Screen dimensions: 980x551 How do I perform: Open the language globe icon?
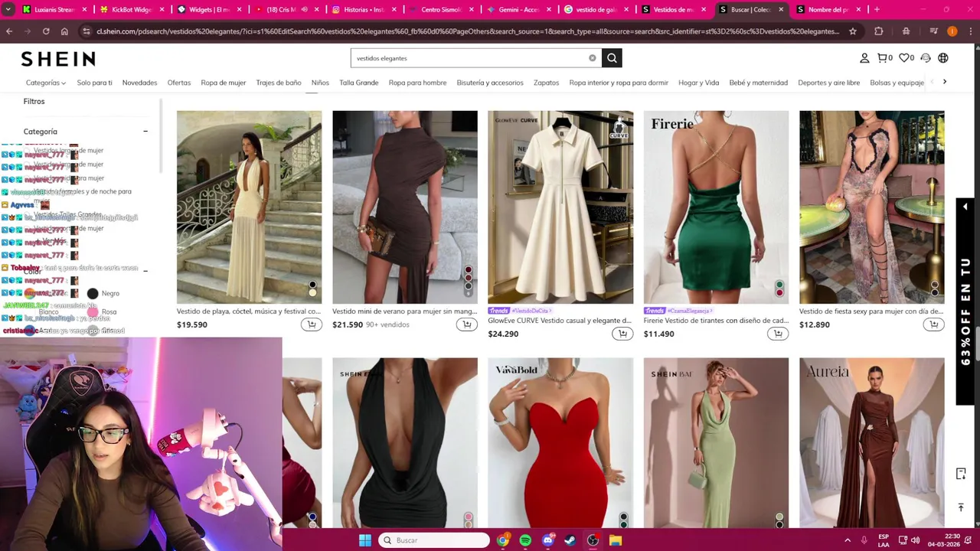pyautogui.click(x=943, y=58)
